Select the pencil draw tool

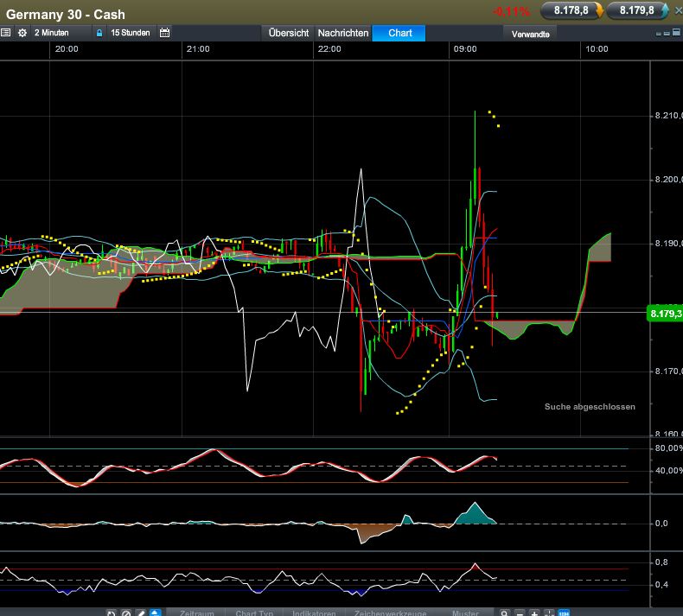140,613
